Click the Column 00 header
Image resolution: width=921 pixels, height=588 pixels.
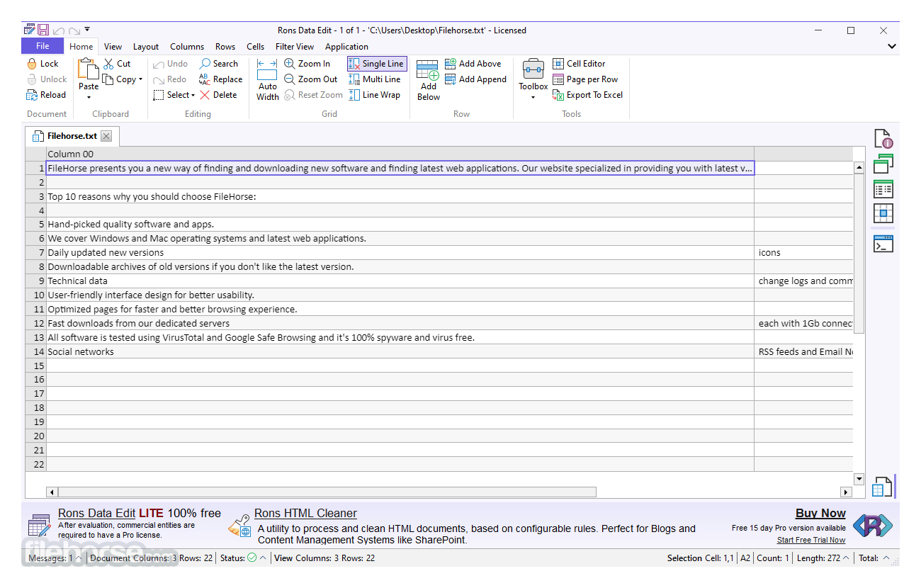400,154
